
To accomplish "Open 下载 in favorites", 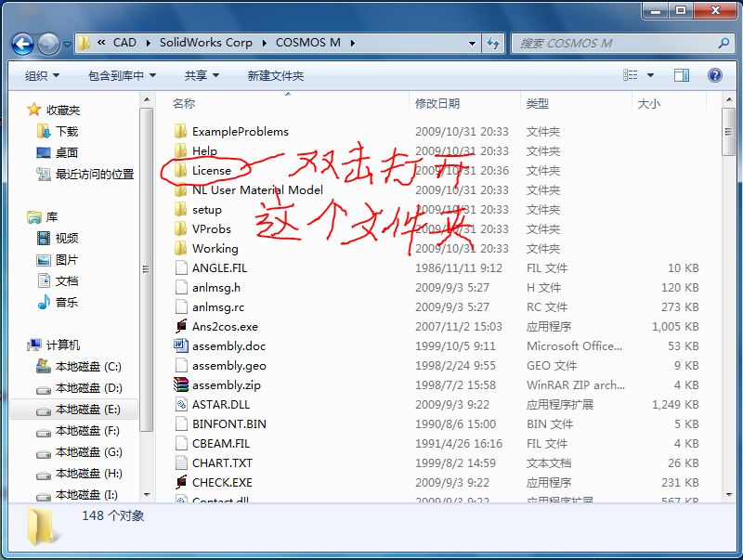I will coord(58,131).
